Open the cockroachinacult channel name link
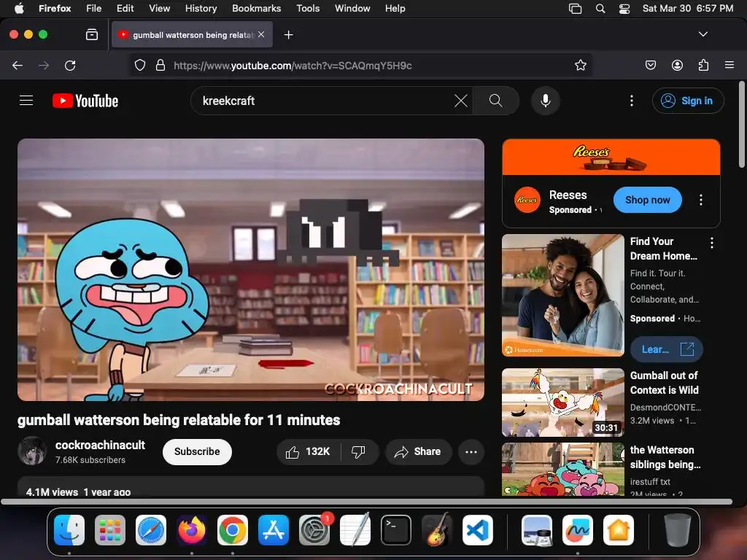The image size is (747, 560). click(100, 445)
